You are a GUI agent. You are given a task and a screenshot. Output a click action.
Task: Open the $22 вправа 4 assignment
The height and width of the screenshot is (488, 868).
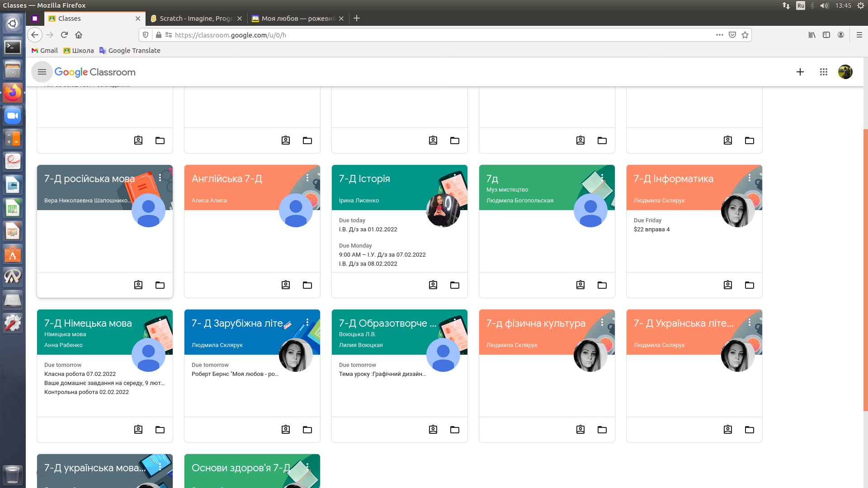(651, 229)
